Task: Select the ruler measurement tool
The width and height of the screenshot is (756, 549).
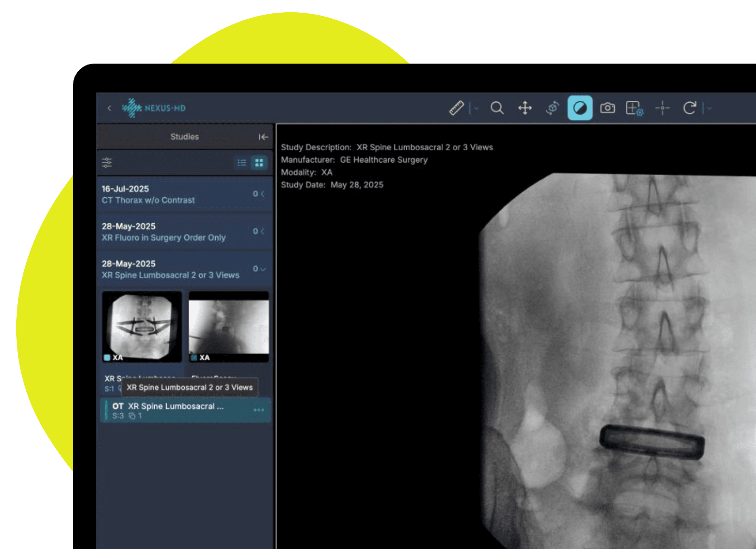Action: (456, 108)
